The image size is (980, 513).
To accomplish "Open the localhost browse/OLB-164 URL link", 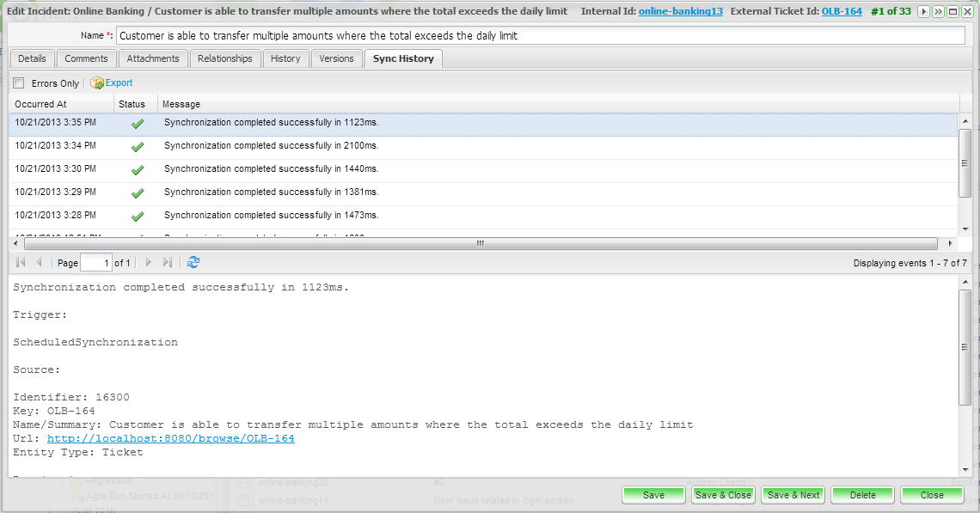I will pyautogui.click(x=170, y=438).
